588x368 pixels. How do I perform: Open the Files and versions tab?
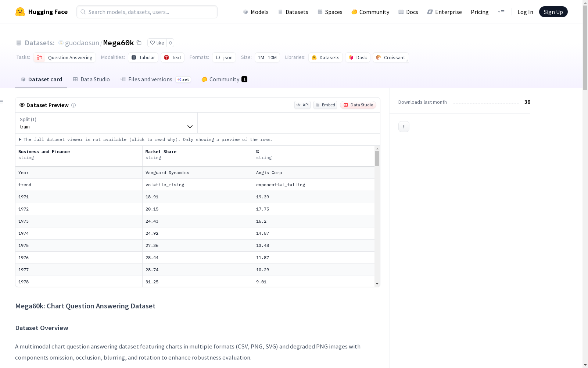click(x=155, y=79)
